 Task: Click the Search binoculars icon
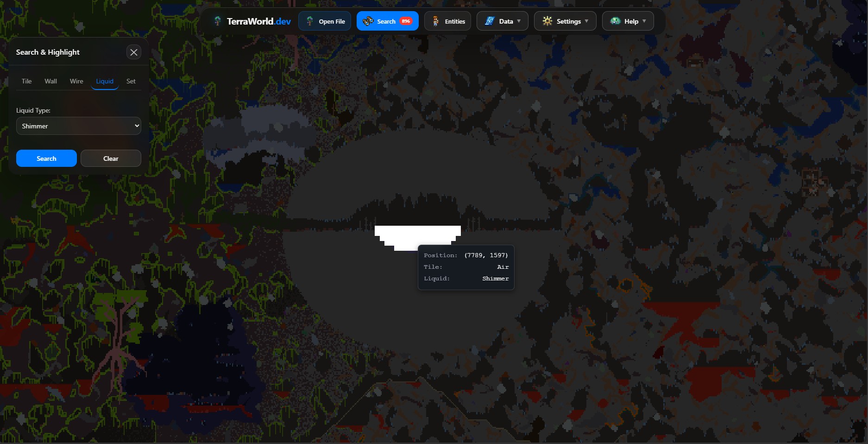click(x=368, y=21)
